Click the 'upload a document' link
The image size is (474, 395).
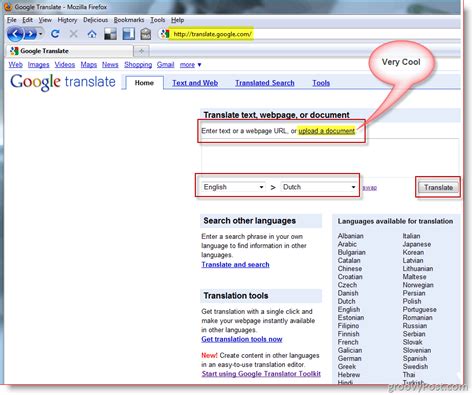click(326, 131)
